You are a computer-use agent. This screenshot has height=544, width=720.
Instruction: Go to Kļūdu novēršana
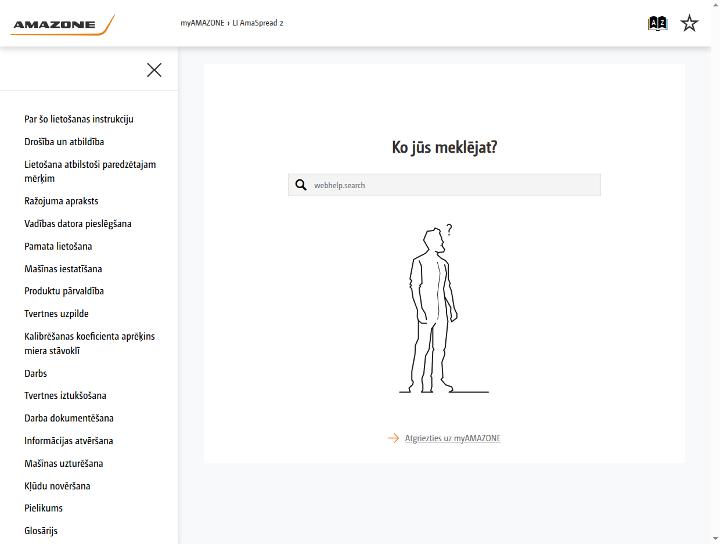[x=57, y=486]
